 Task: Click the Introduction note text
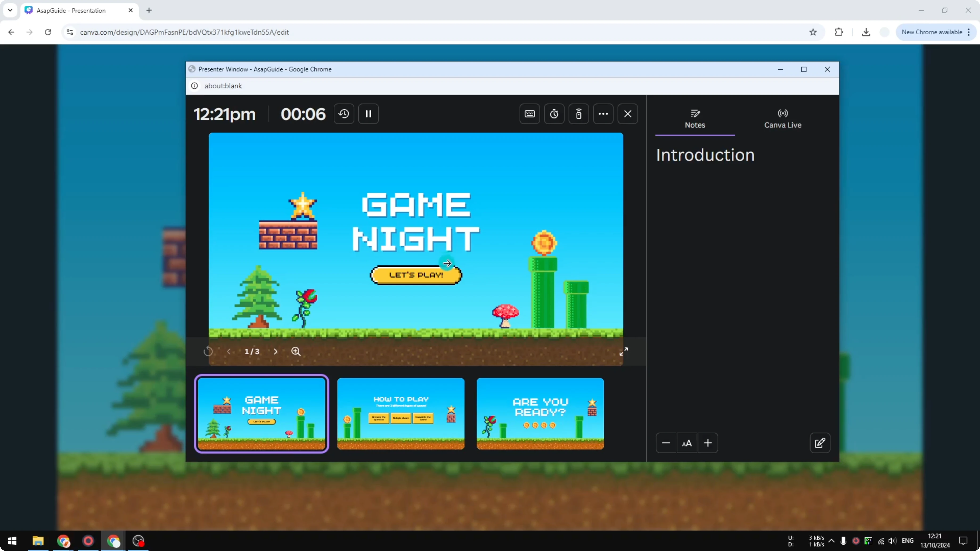pyautogui.click(x=705, y=155)
